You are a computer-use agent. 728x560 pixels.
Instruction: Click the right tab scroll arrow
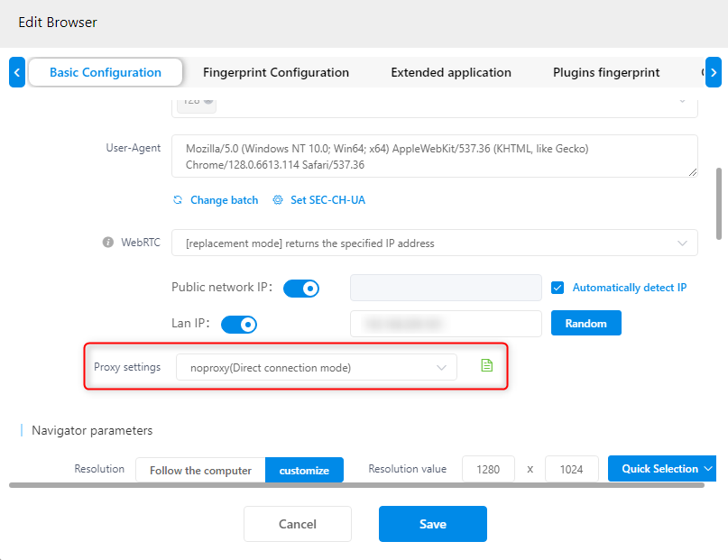click(714, 72)
